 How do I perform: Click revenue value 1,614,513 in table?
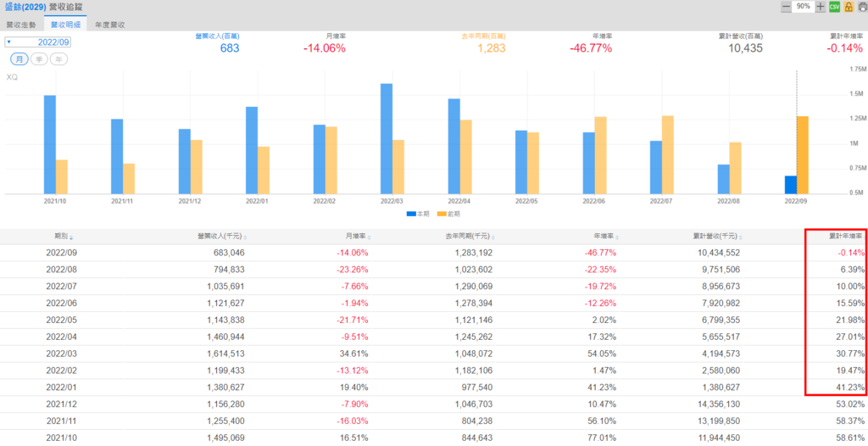coord(225,354)
